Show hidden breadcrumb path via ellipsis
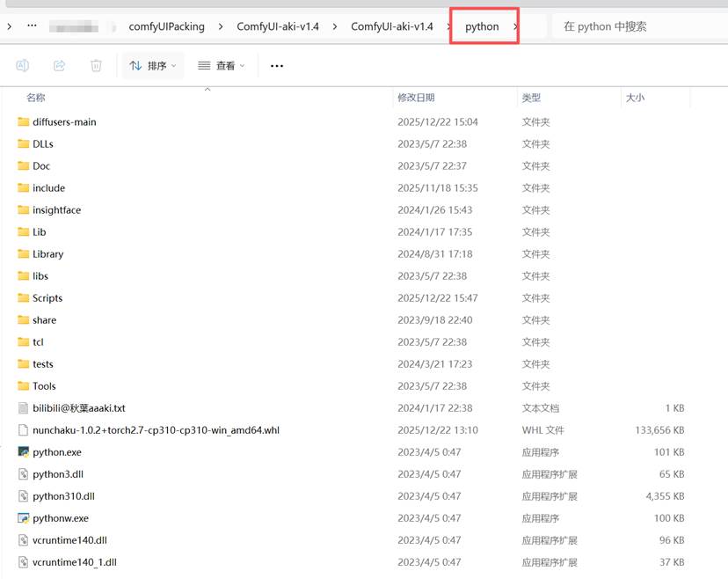The width and height of the screenshot is (728, 579). point(33,26)
